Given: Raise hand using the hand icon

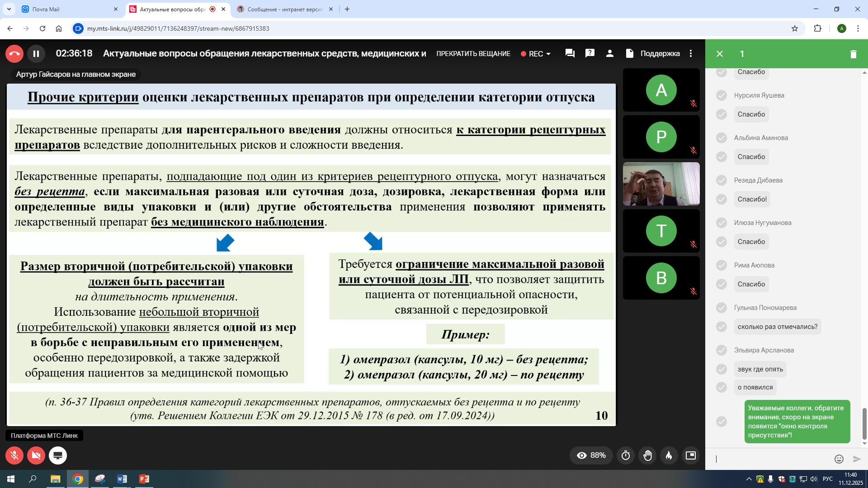Looking at the screenshot, I should click(647, 455).
